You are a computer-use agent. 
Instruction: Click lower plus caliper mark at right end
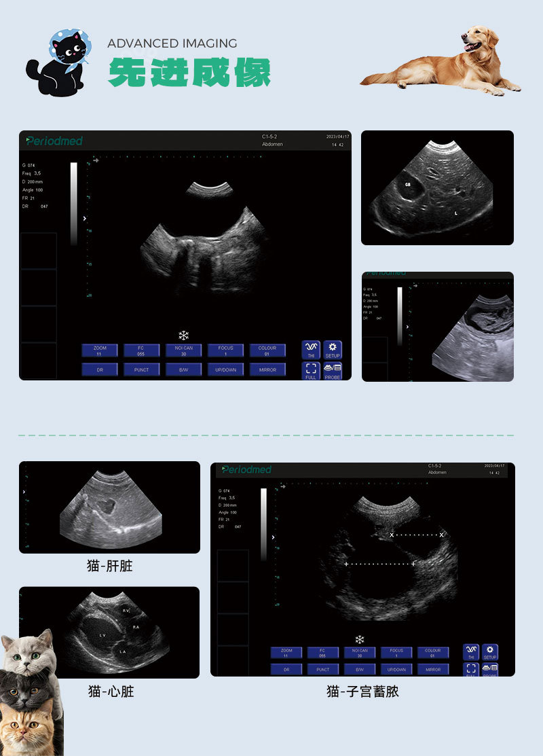[x=413, y=564]
